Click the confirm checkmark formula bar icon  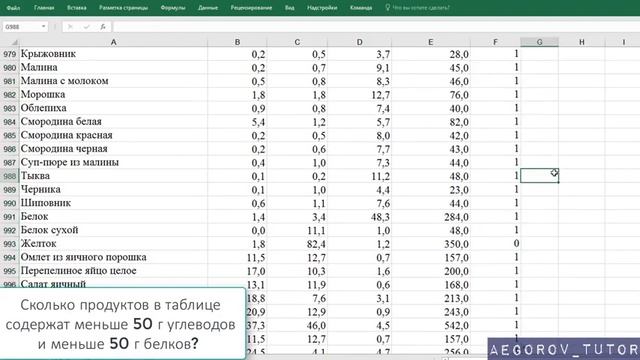point(87,27)
